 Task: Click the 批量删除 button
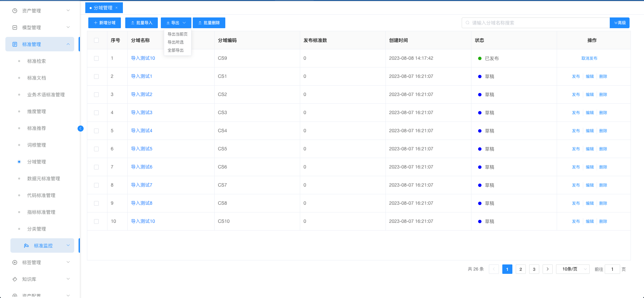tap(209, 23)
